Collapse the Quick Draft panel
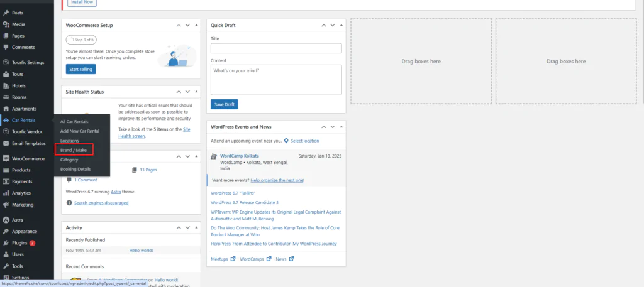This screenshot has width=644, height=287. (341, 25)
